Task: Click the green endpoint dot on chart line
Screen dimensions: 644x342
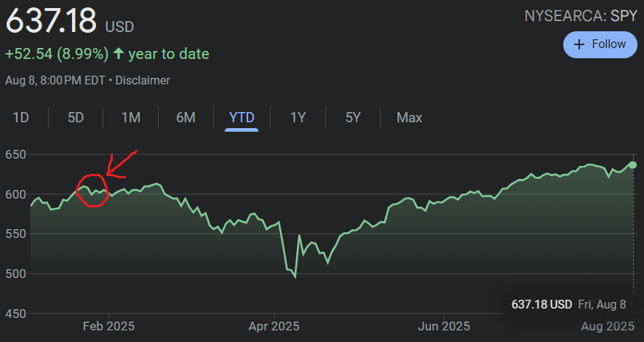Action: tap(633, 164)
